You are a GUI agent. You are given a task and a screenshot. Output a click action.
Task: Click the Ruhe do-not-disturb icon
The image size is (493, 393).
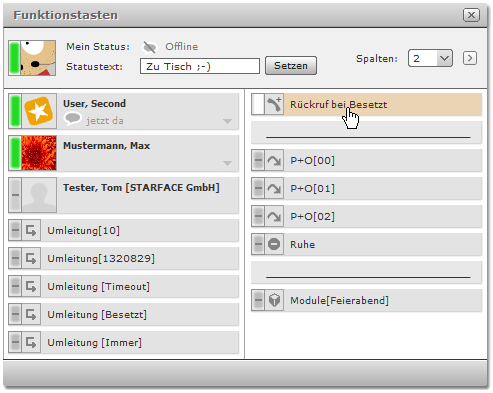click(274, 244)
